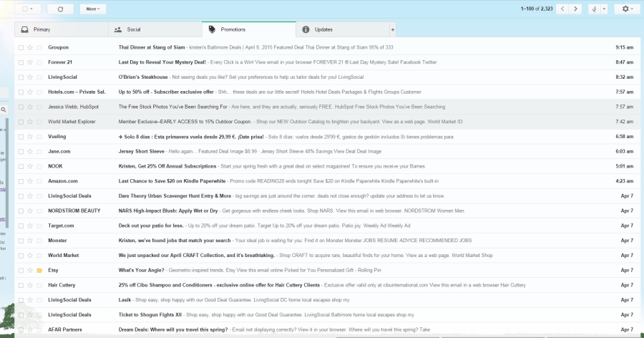Image resolution: width=644 pixels, height=338 pixels.
Task: Click the World Market Explorer sender name
Action: (72, 122)
